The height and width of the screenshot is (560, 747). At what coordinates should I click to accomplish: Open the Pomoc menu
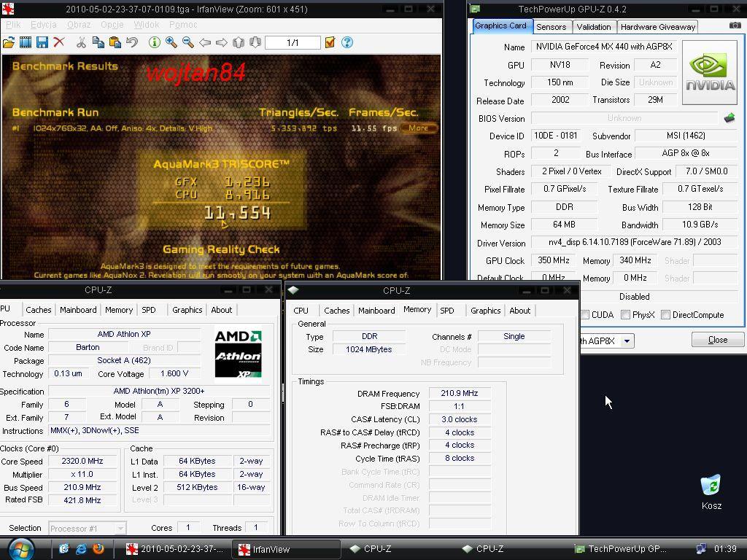183,25
